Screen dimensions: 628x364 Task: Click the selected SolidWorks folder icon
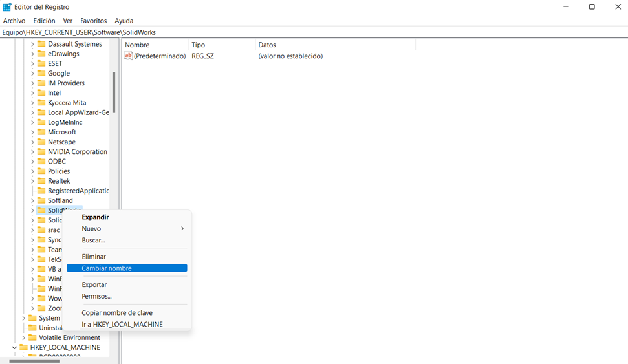41,210
